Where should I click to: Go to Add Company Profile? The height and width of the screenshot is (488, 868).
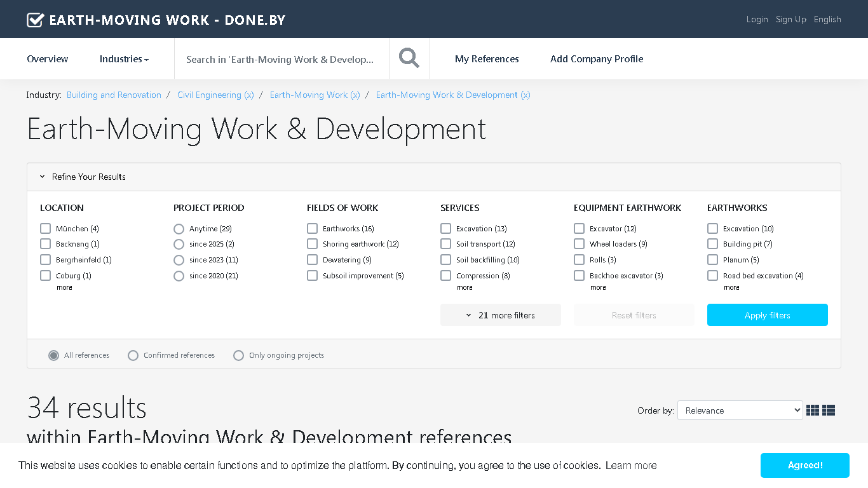tap(597, 58)
